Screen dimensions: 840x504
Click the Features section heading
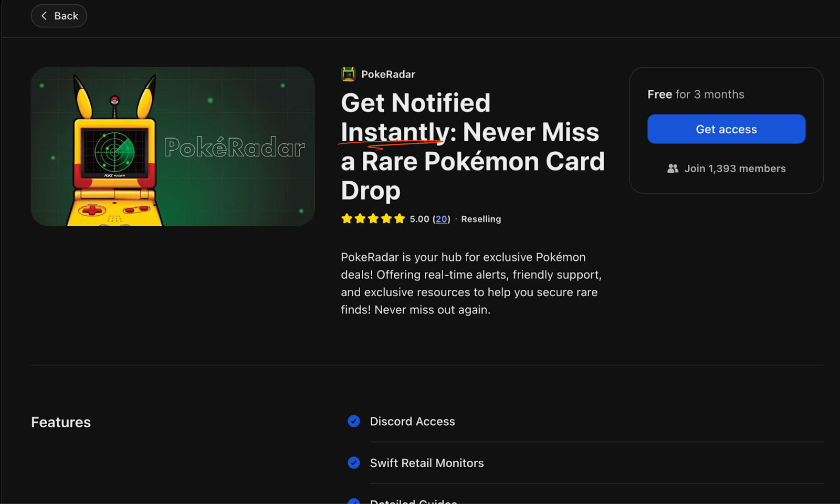61,422
